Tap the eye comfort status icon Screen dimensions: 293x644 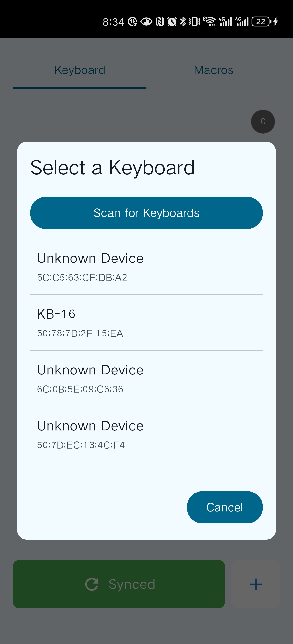pos(146,21)
